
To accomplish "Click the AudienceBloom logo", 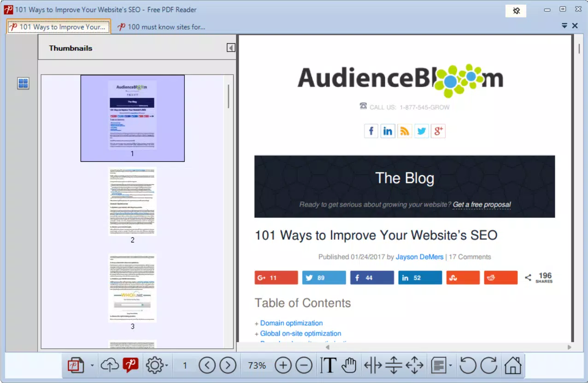I will pos(400,80).
